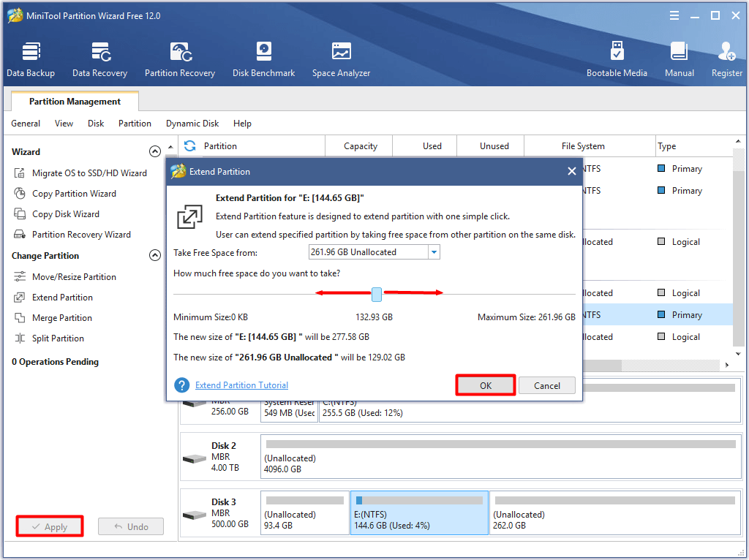Select the Partition Management tab

click(x=75, y=101)
